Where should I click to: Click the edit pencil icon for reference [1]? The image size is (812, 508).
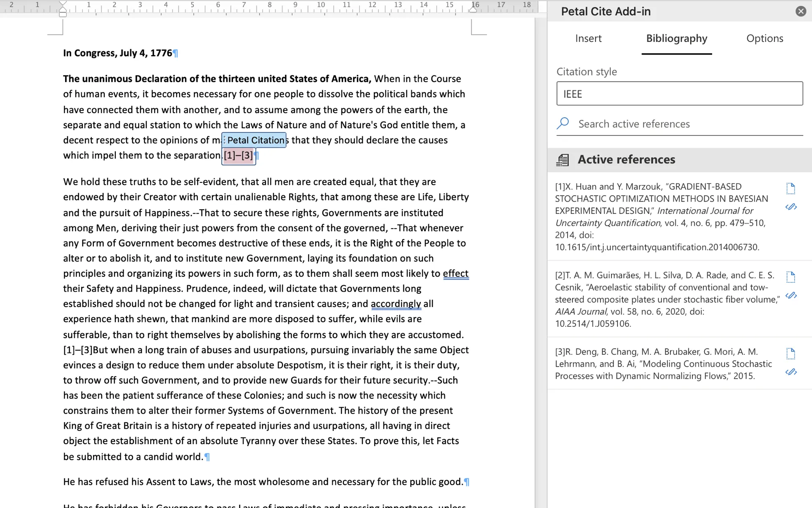[x=791, y=207]
